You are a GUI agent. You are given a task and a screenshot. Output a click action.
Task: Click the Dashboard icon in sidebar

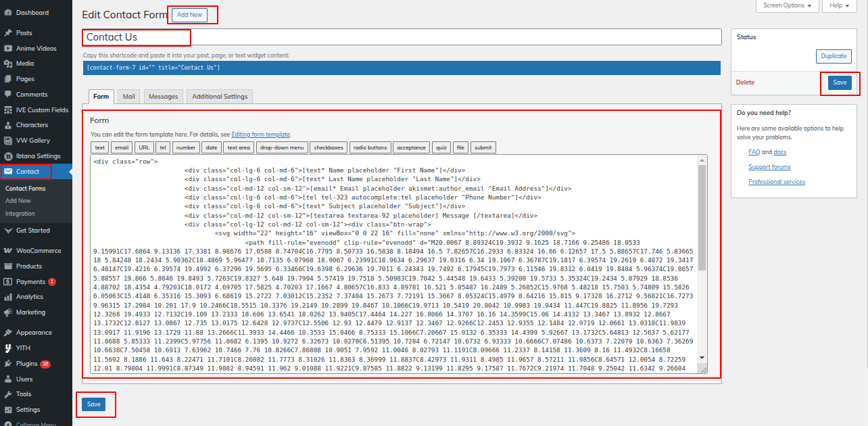7,13
